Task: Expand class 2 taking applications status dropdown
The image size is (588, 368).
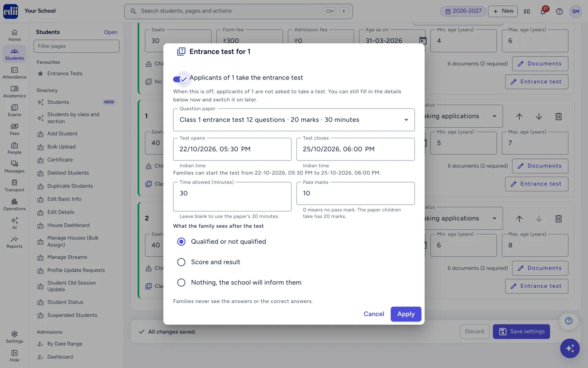Action: 463,219
